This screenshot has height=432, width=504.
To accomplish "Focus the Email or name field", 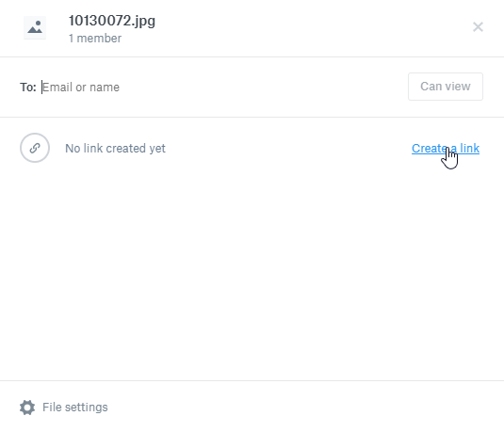I will coord(221,87).
